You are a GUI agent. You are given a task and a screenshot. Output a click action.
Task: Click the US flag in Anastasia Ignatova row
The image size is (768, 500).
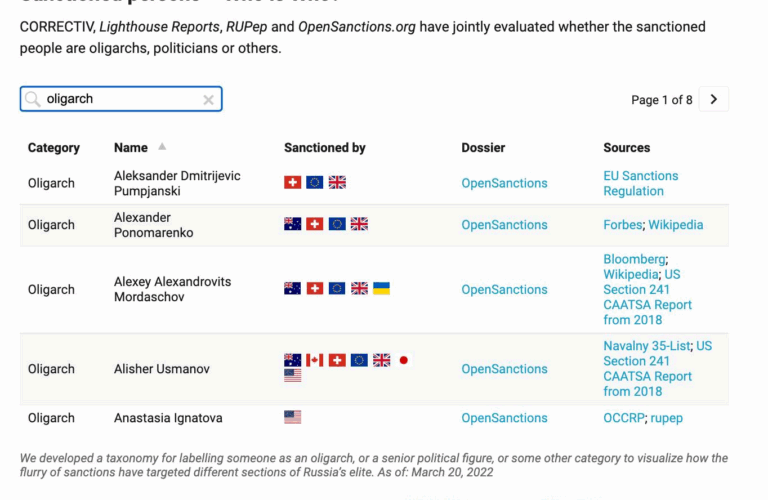(x=292, y=417)
